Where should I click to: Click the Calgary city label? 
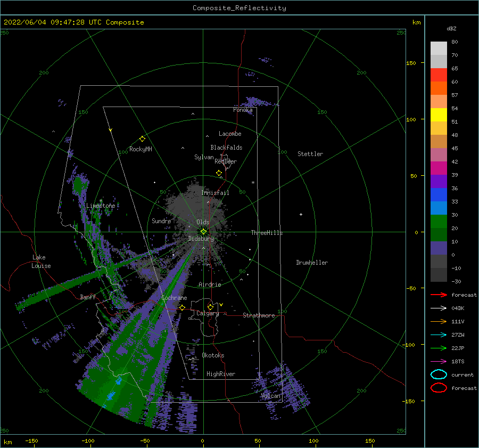tap(208, 313)
